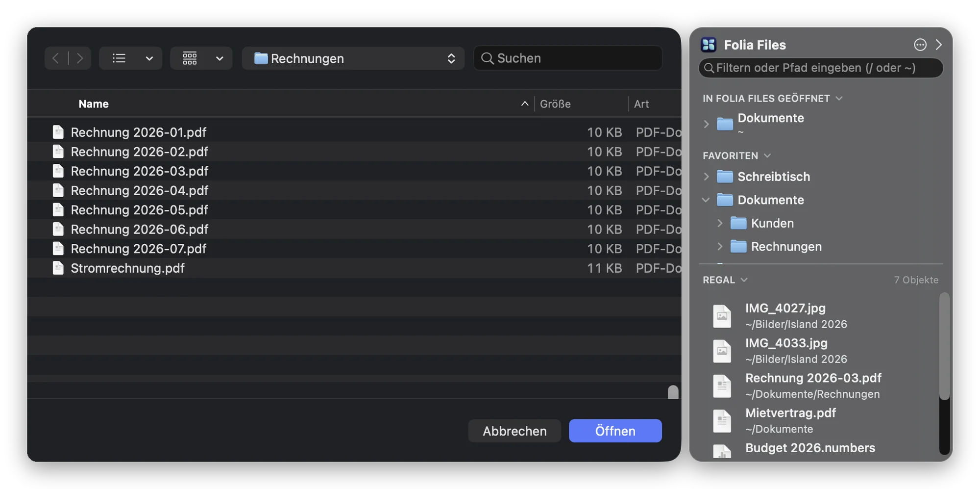Click the Folia Files app logo icon
The height and width of the screenshot is (489, 980).
709,45
